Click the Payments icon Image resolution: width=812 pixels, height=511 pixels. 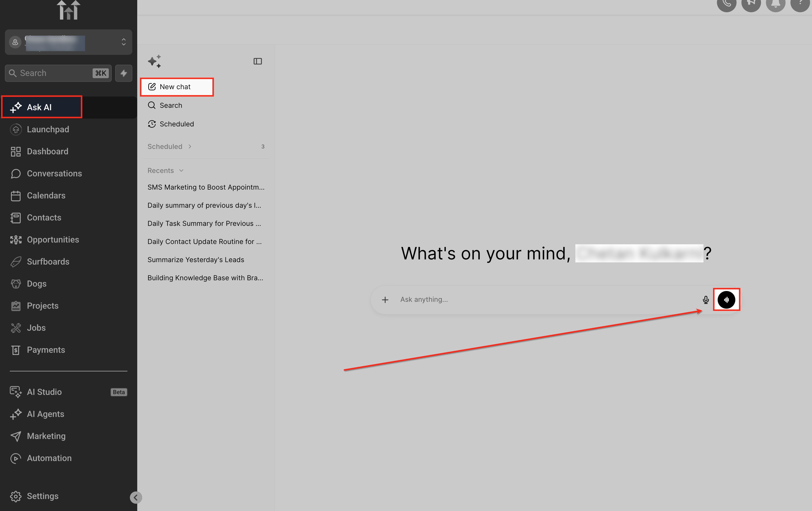[15, 350]
